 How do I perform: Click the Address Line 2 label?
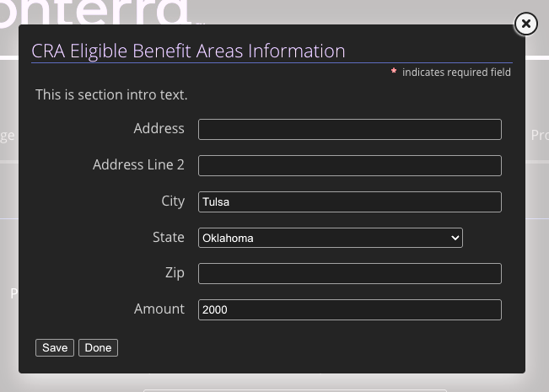[138, 165]
